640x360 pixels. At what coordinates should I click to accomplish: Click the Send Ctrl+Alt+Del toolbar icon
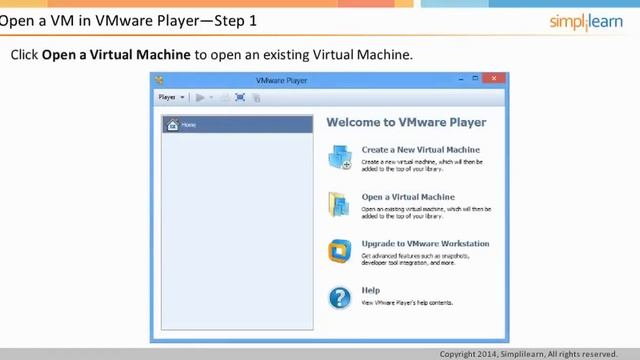coord(225,98)
